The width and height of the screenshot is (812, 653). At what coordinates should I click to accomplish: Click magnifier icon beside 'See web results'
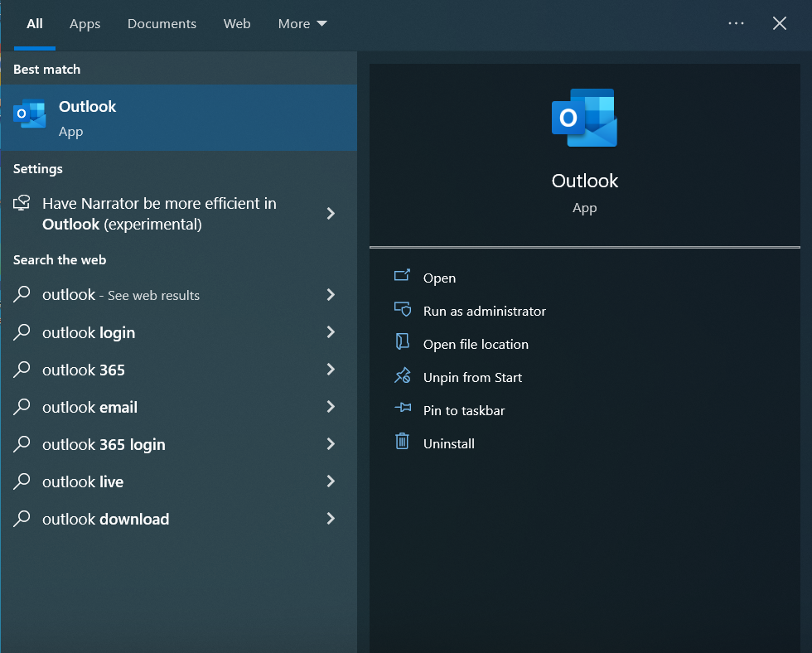click(22, 294)
